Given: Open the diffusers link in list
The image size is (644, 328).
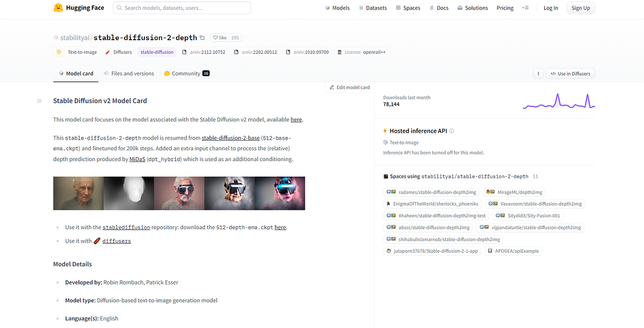Looking at the screenshot, I should tap(116, 241).
